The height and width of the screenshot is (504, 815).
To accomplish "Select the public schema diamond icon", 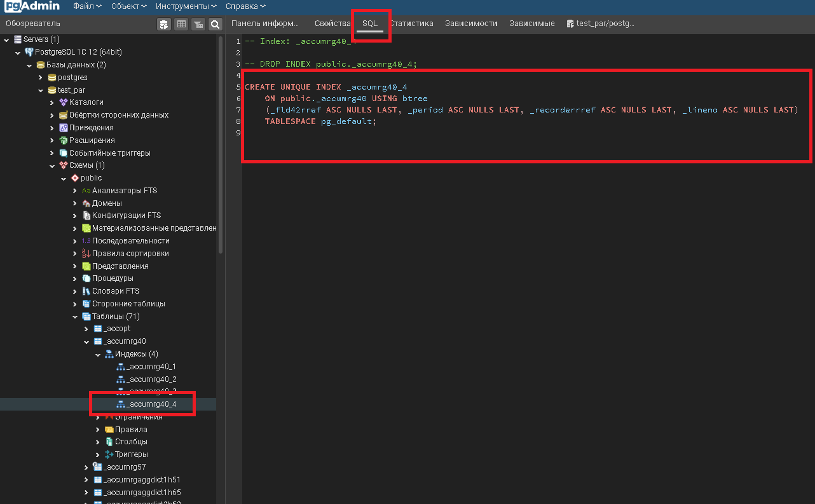I will (x=74, y=177).
